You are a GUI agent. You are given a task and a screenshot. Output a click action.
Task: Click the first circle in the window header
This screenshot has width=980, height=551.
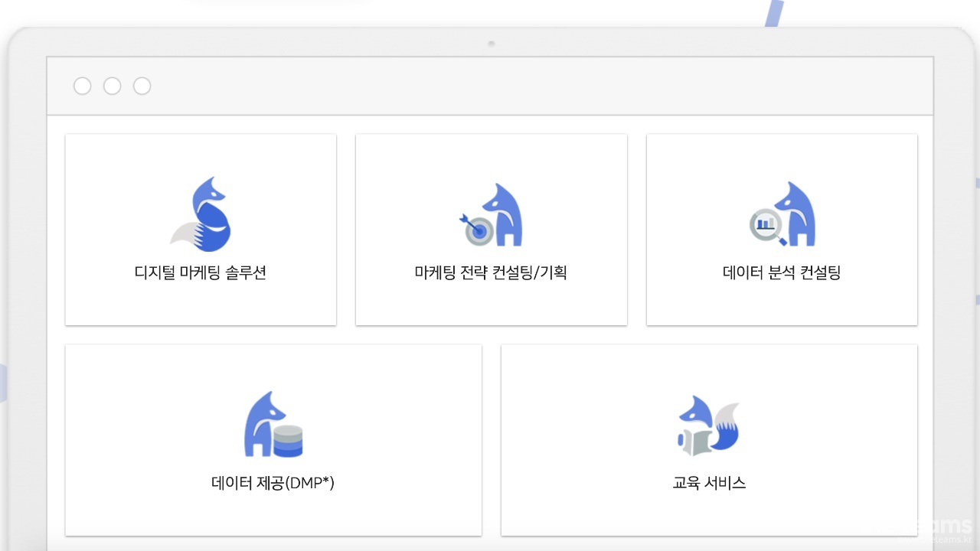[82, 86]
